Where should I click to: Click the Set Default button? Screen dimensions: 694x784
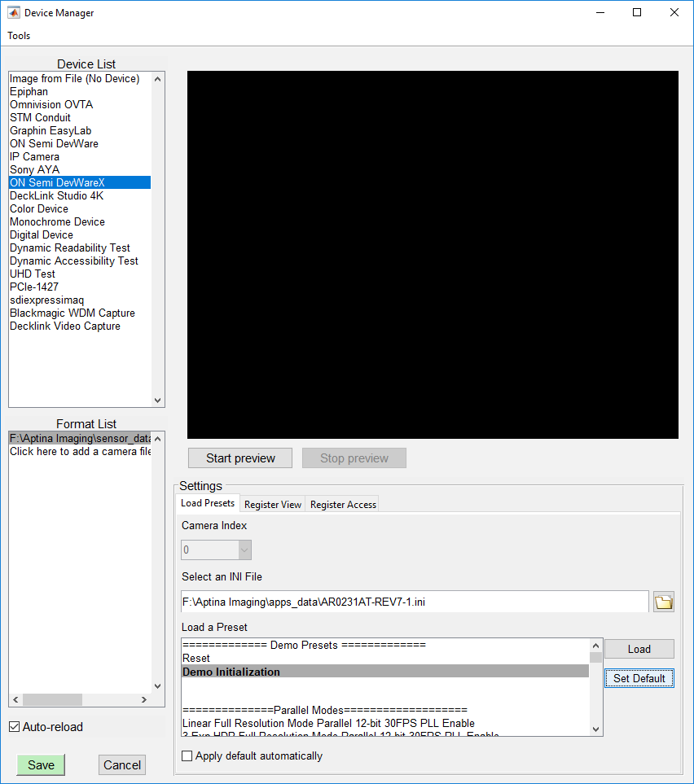(x=639, y=678)
